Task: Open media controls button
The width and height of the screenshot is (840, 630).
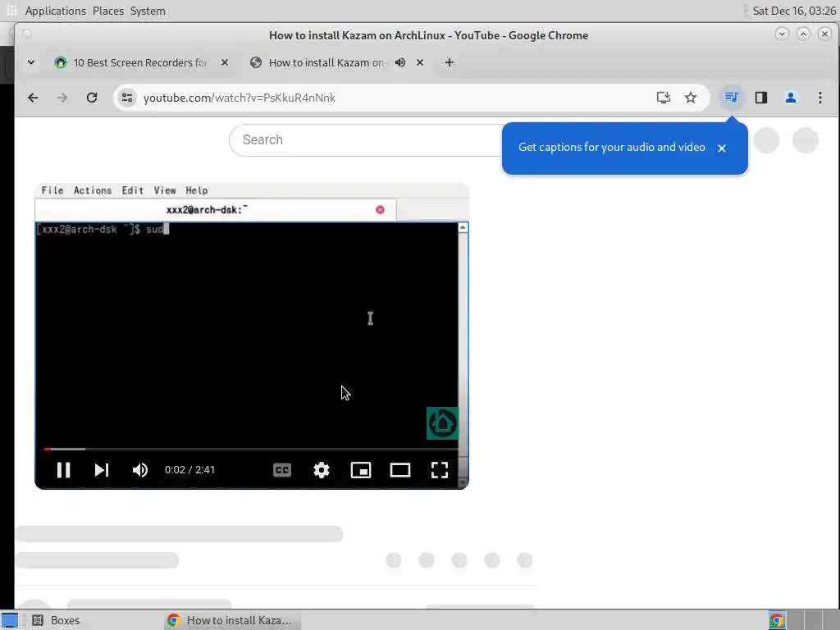Action: coord(731,98)
